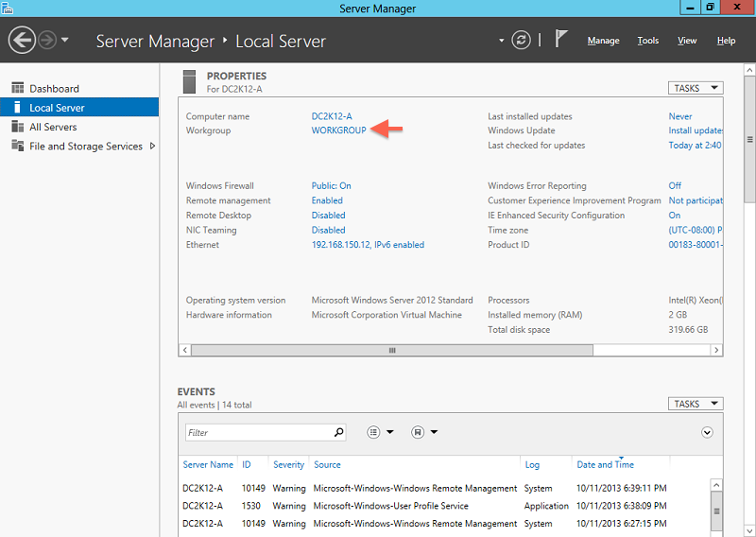Expand the events filter chevron button
Viewport: 756px width, 537px height.
pos(707,432)
